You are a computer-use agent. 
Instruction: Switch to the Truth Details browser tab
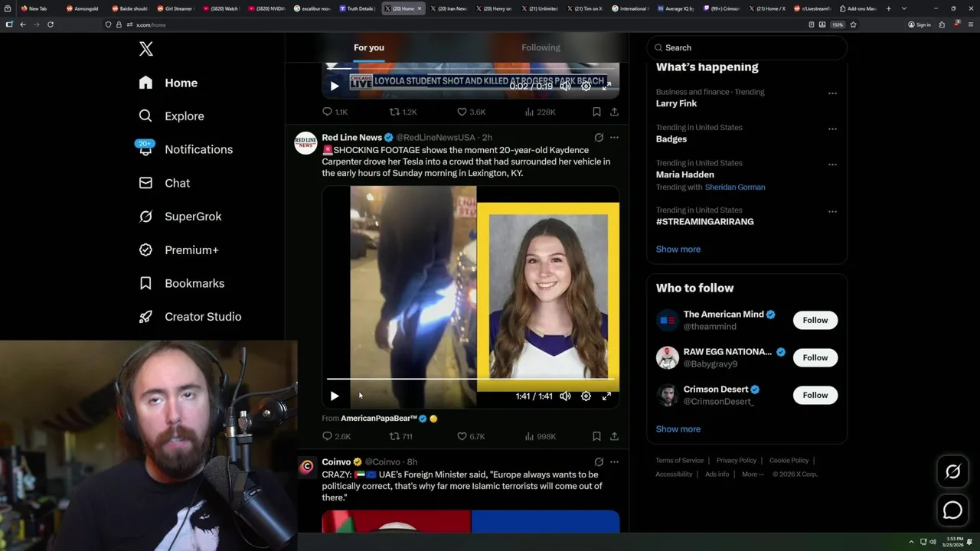(358, 8)
